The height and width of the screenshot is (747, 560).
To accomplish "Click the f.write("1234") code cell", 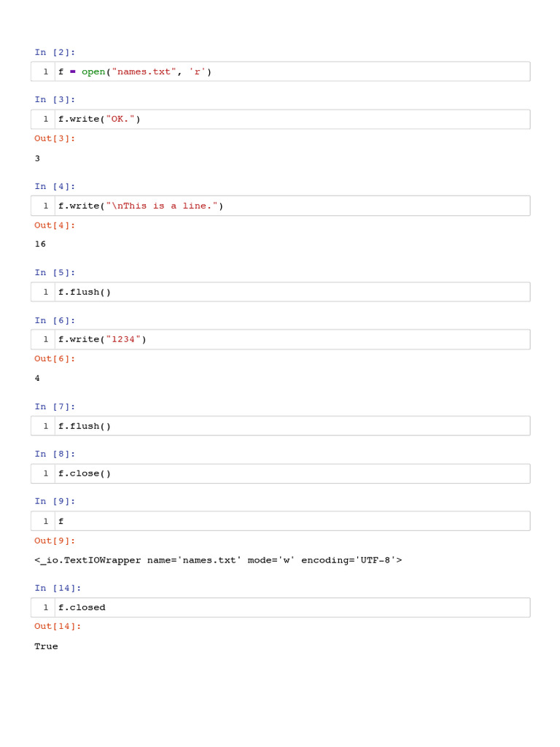I will click(292, 339).
